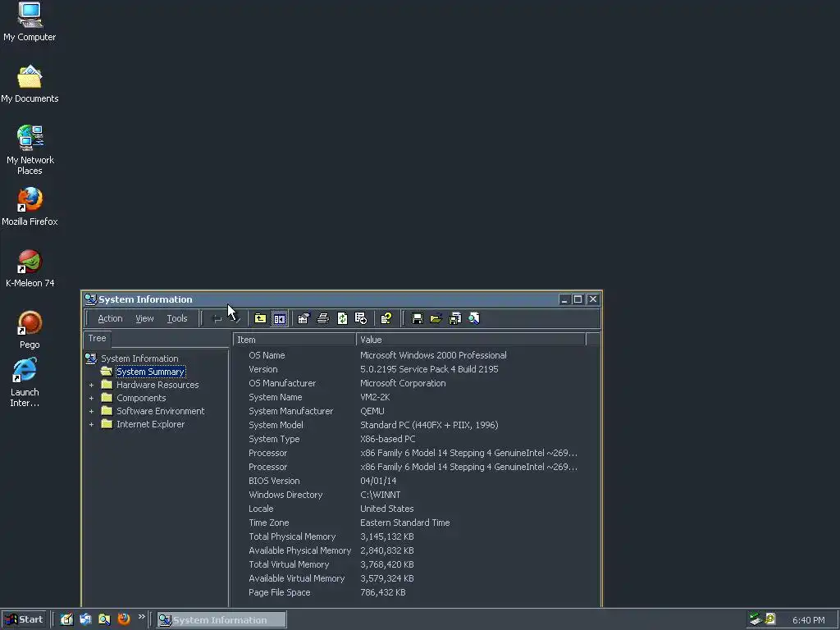Click the greyed Back arrow in toolbar
This screenshot has width=840, height=630.
tap(217, 319)
